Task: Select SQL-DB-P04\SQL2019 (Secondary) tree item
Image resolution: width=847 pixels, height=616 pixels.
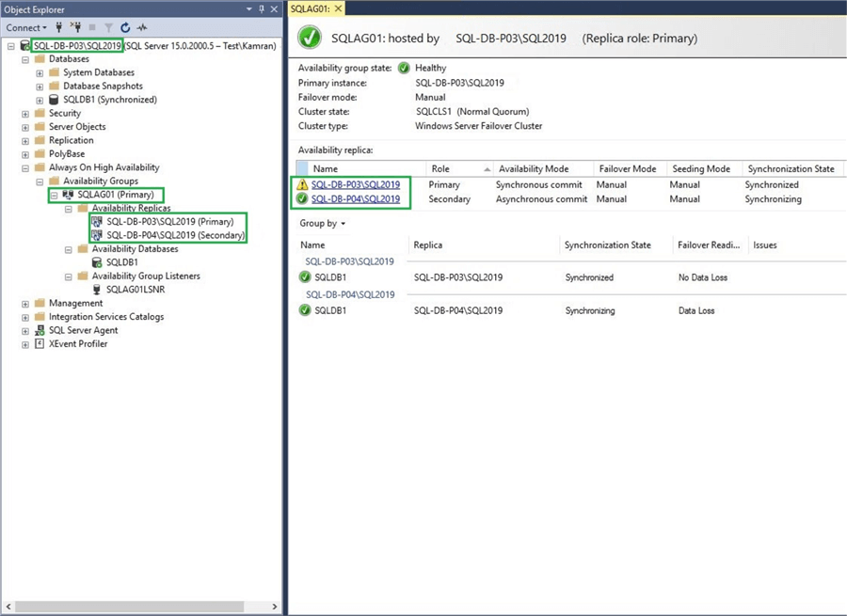Action: pyautogui.click(x=176, y=235)
